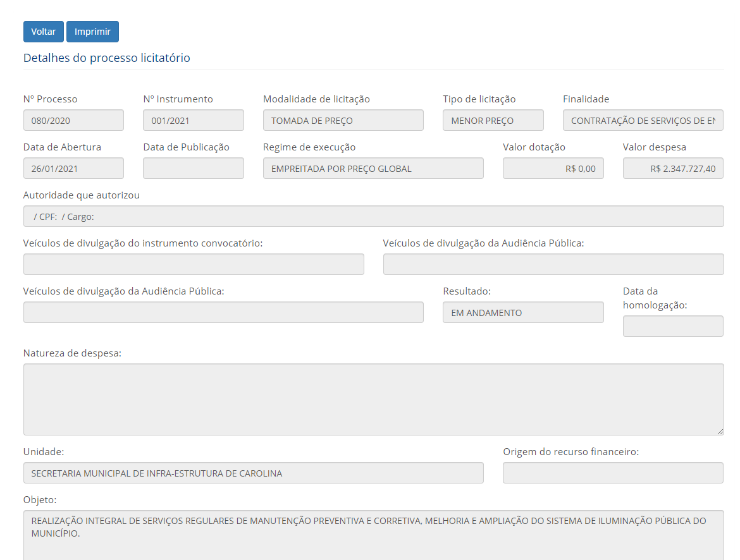The image size is (740, 560).
Task: Click inside the Natureza de despesa textarea
Action: tap(373, 399)
